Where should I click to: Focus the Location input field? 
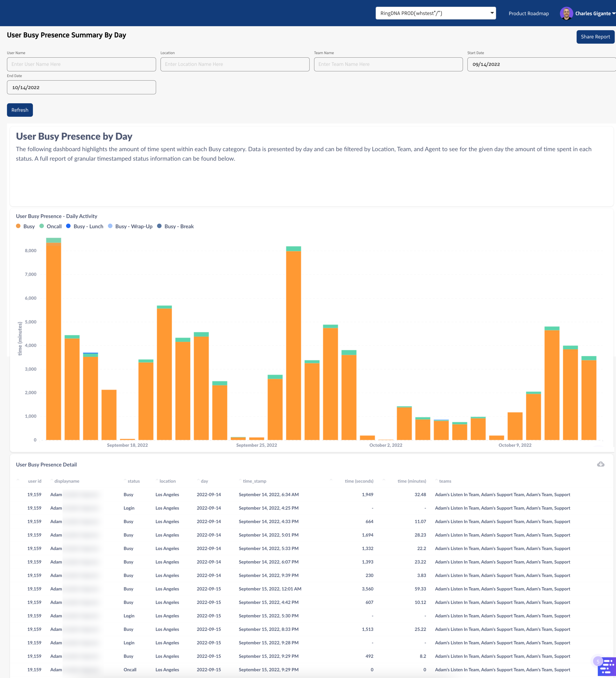click(x=235, y=64)
